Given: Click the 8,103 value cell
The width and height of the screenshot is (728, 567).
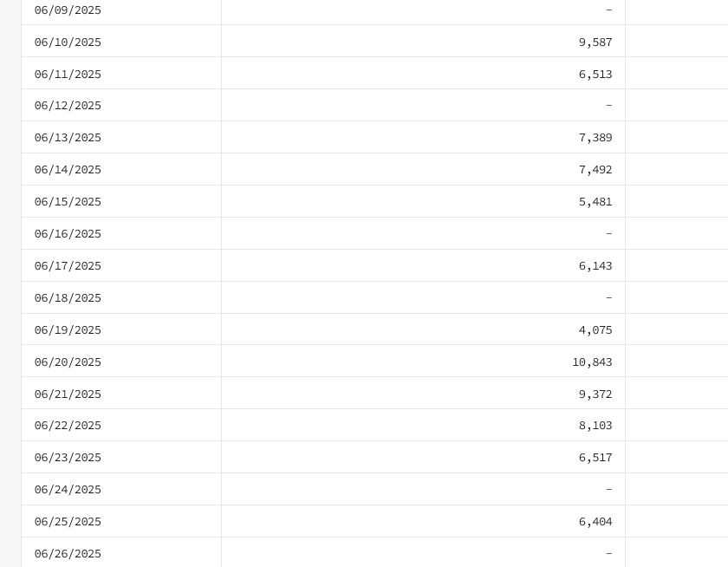Looking at the screenshot, I should click(424, 426).
